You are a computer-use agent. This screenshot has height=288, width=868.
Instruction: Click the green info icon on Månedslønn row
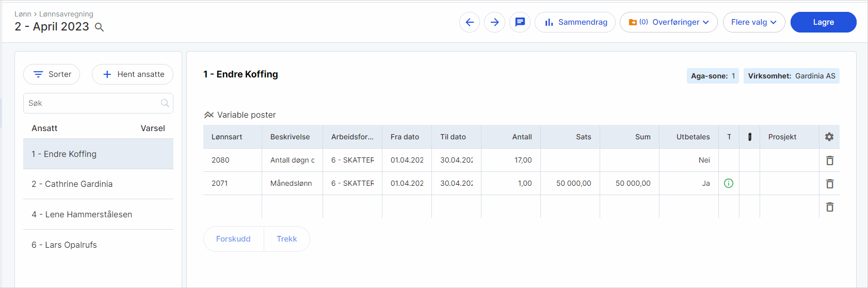click(x=729, y=183)
